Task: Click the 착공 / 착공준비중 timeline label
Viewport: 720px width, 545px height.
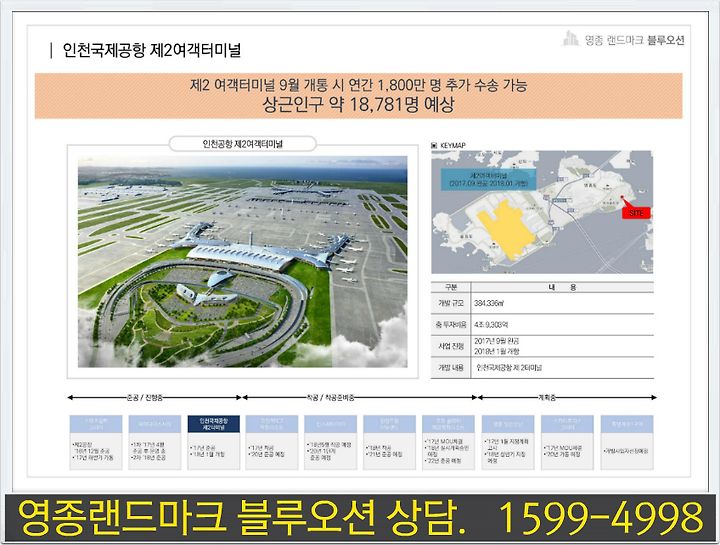Action: [331, 398]
